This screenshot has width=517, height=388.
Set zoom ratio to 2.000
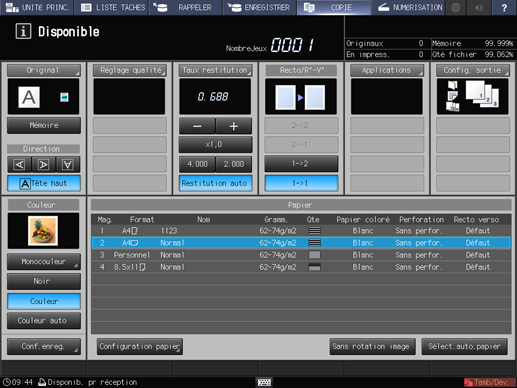coord(234,164)
